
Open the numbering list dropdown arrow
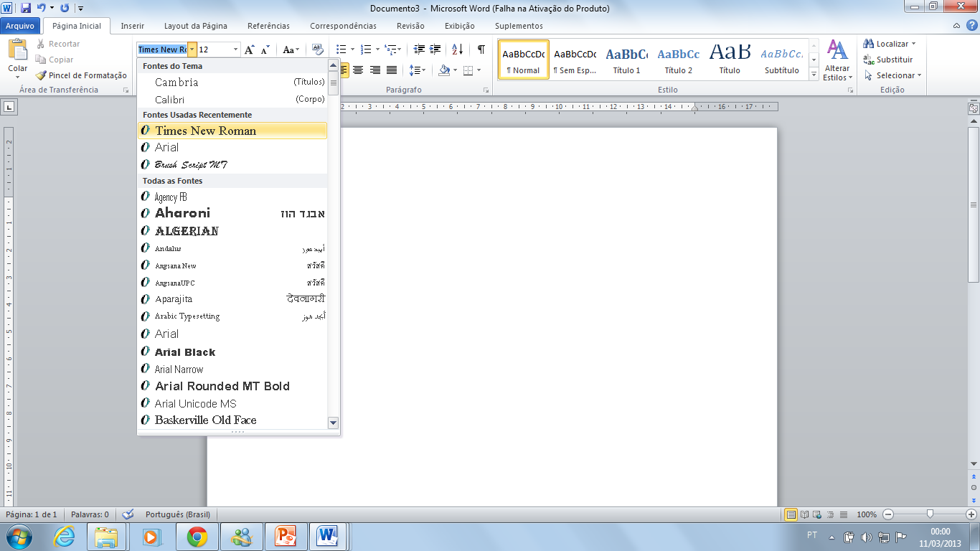point(376,50)
